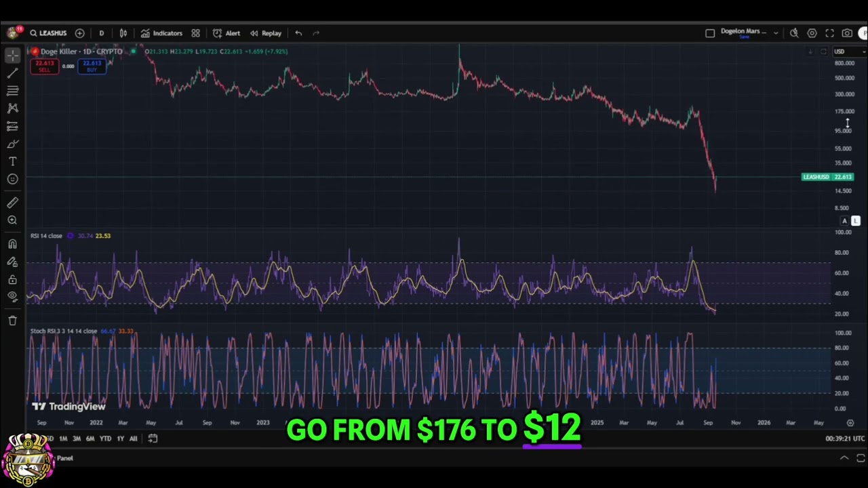
Task: Open the TradingView logo link
Action: [68, 407]
